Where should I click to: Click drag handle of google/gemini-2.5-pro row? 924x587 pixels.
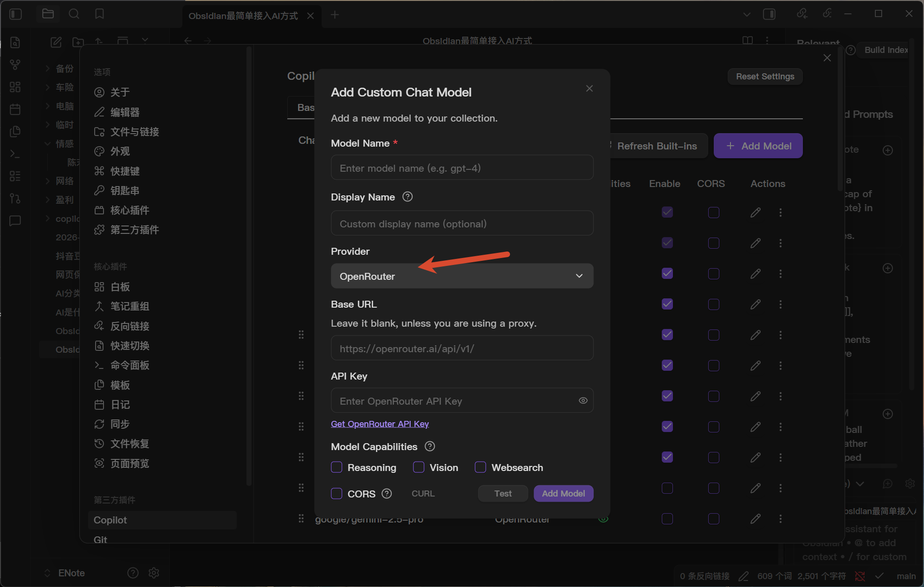pos(301,518)
